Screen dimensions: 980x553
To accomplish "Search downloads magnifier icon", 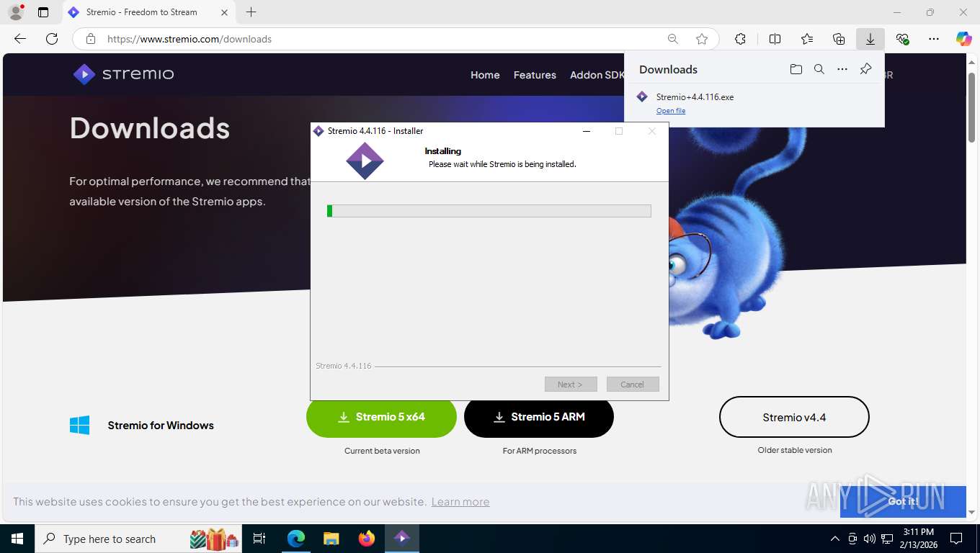I will point(819,69).
